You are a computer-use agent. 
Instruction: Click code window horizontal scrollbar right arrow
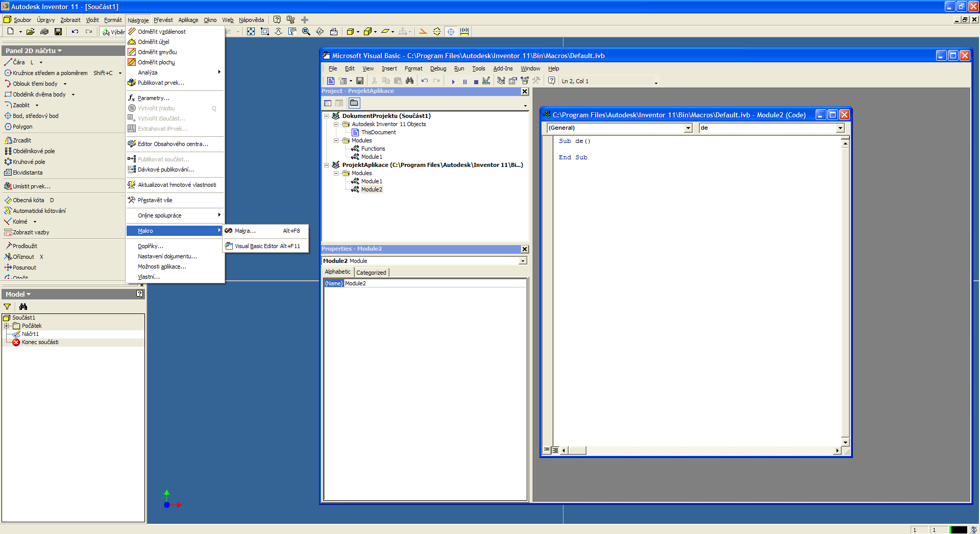(837, 450)
